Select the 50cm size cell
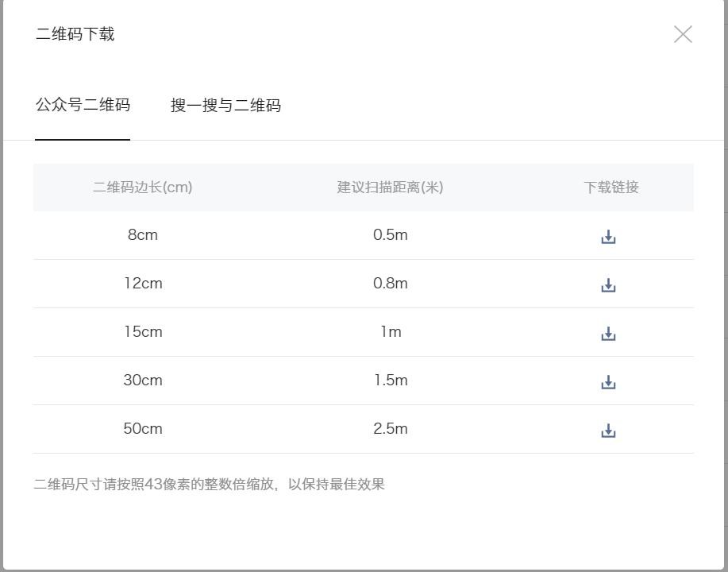Viewport: 728px width, 572px height. (143, 429)
